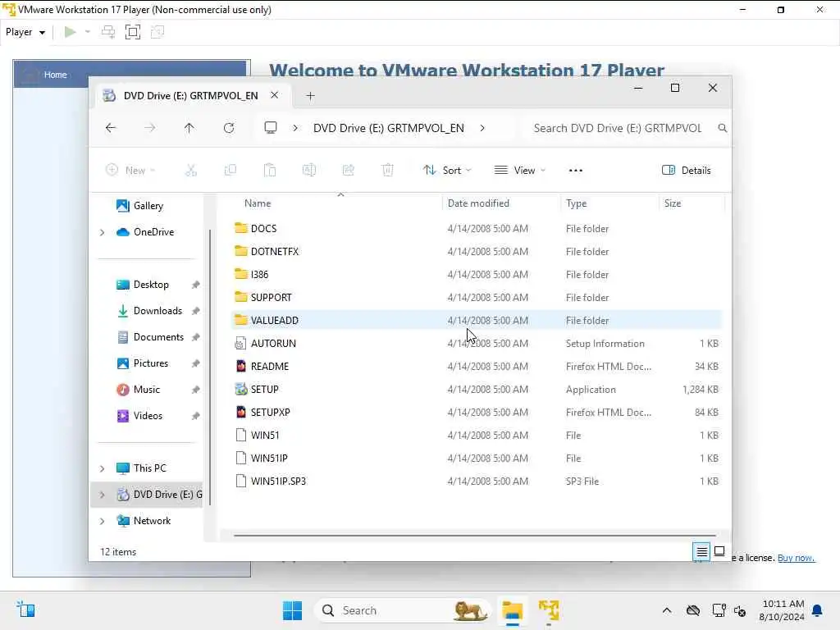Switch to details list view icon
Screen dimensions: 840x630
(x=702, y=551)
